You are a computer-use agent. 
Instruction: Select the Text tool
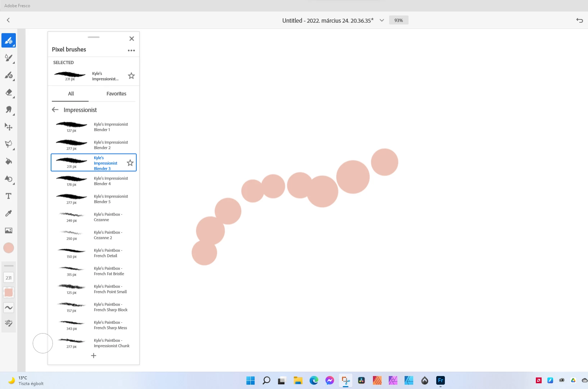click(9, 196)
